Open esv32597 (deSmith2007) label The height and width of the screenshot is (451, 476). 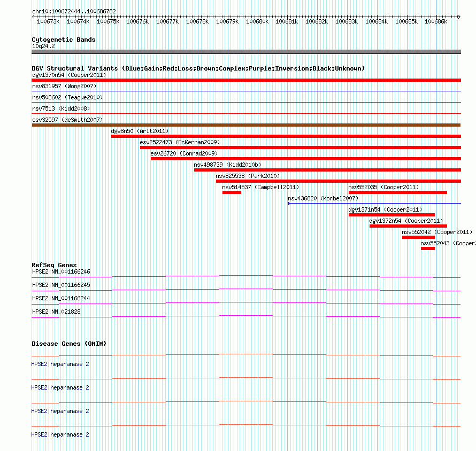pyautogui.click(x=67, y=120)
